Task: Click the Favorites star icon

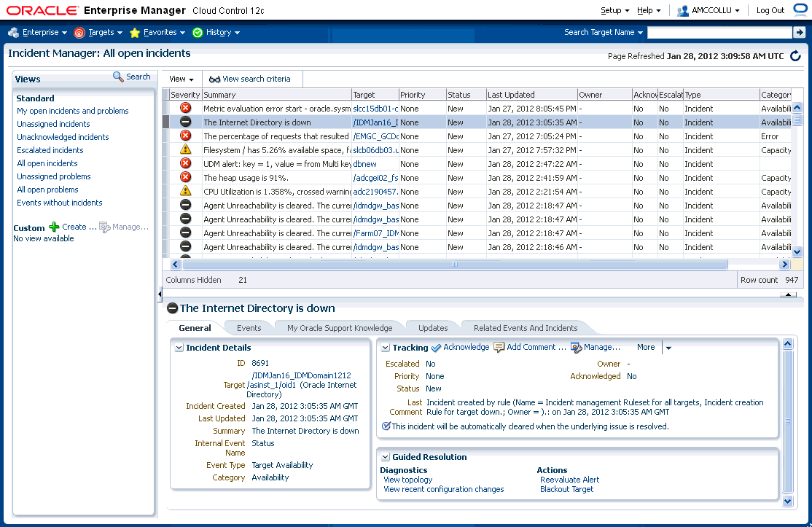Action: point(135,33)
